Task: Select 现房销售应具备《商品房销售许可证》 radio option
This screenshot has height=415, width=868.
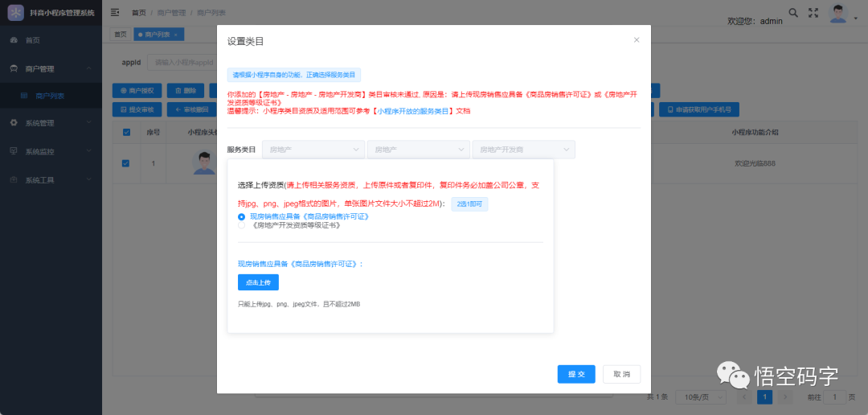Action: click(x=241, y=216)
